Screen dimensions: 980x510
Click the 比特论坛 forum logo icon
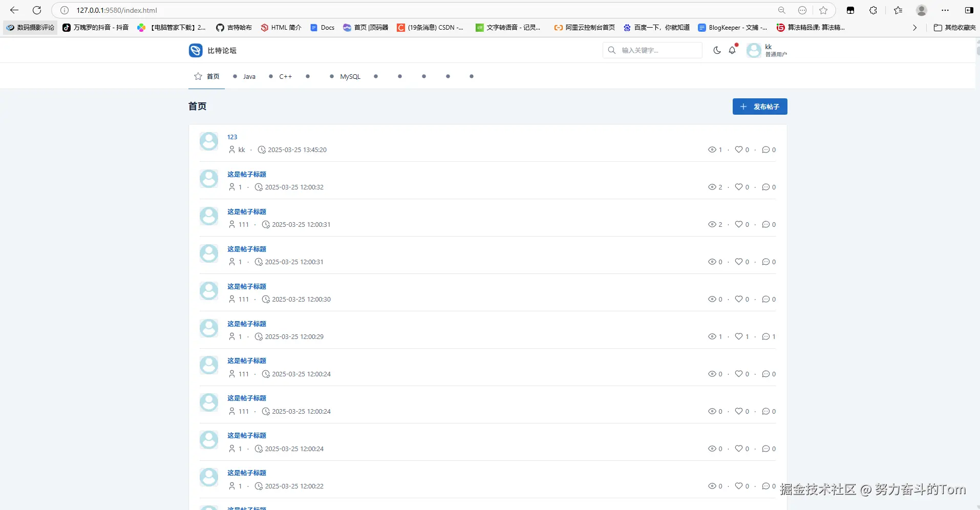coord(196,50)
